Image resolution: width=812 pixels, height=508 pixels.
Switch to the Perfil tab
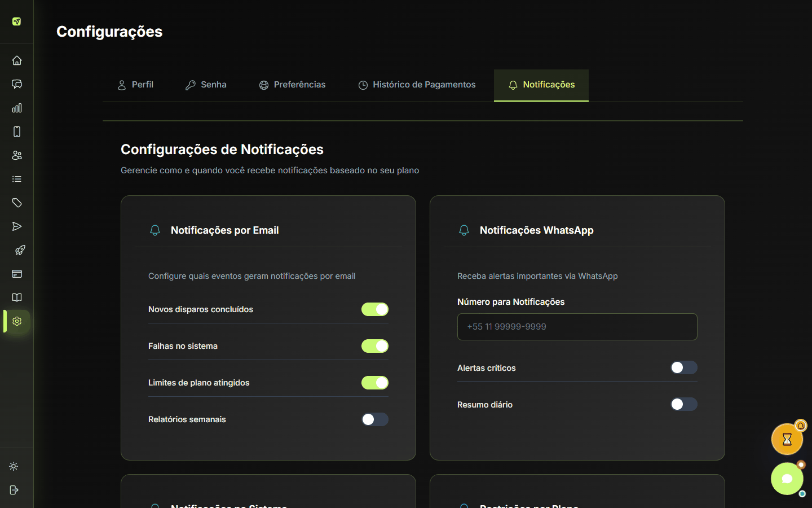[x=135, y=85]
